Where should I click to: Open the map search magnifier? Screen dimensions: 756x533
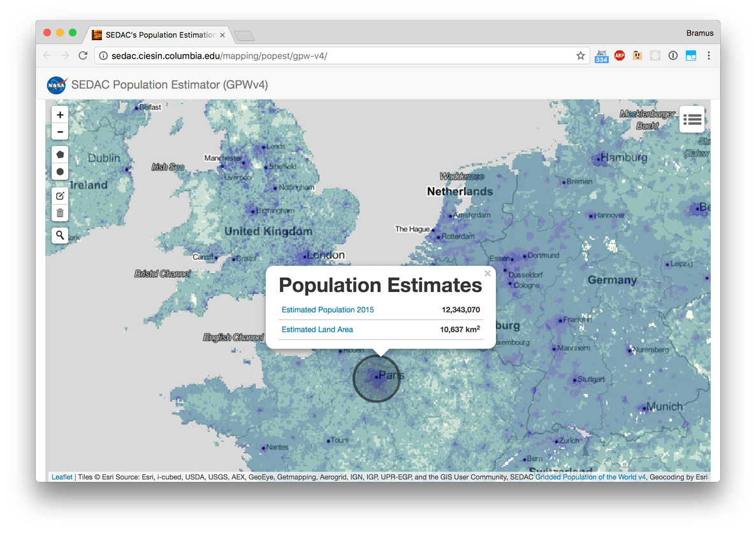[x=60, y=235]
